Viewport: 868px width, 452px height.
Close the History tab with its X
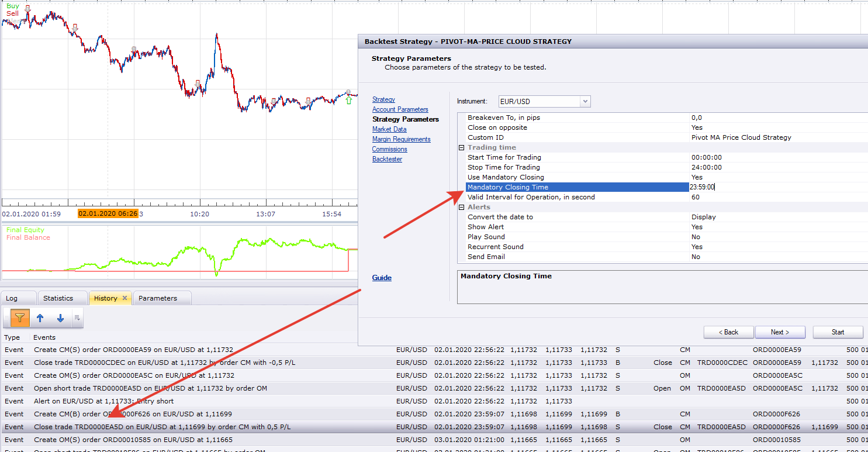pyautogui.click(x=125, y=298)
